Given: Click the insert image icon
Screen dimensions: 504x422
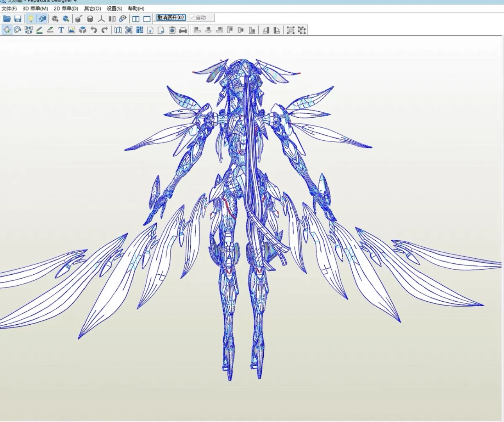Looking at the screenshot, I should pyautogui.click(x=71, y=30).
